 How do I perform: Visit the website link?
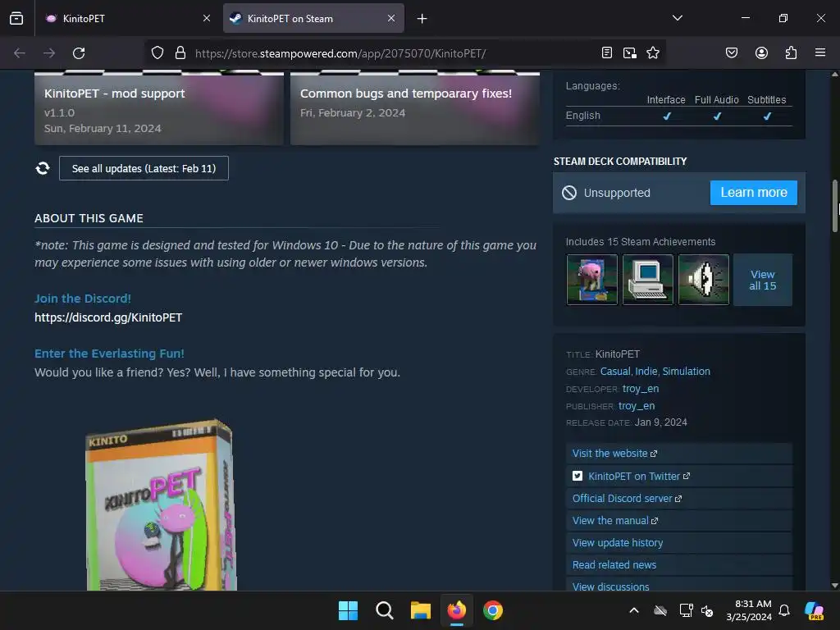678,454
